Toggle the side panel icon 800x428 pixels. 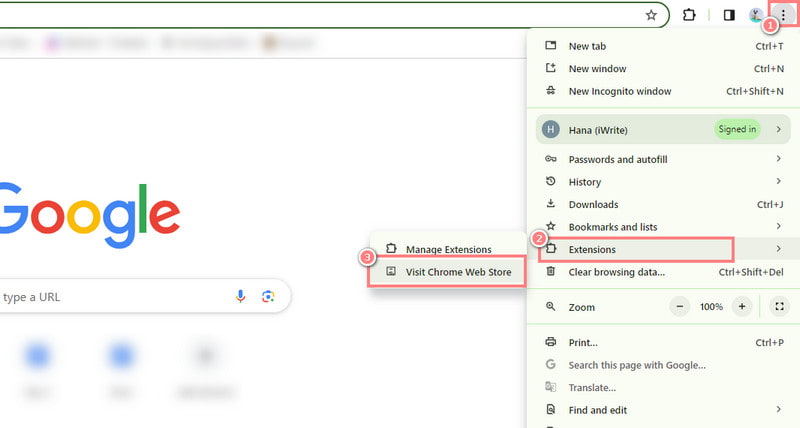point(729,15)
